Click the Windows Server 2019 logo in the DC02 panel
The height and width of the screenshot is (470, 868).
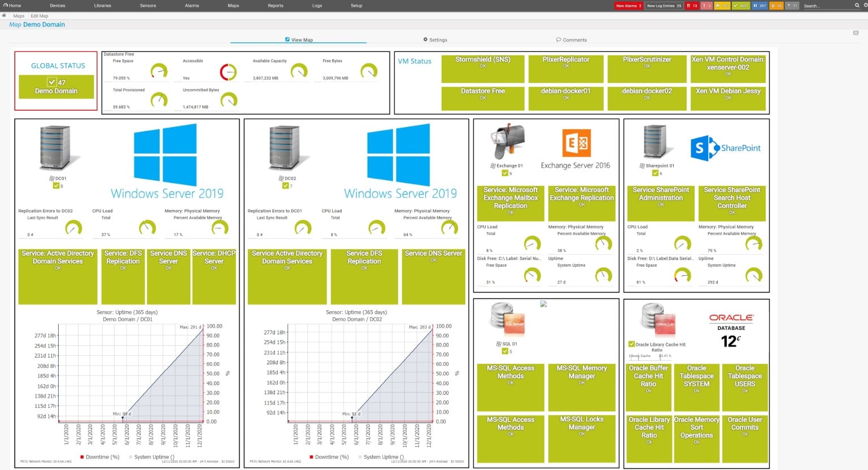[x=400, y=162]
